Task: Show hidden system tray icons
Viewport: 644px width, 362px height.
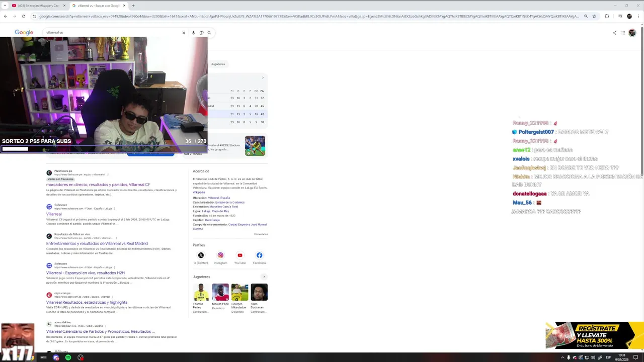Action: [562, 357]
